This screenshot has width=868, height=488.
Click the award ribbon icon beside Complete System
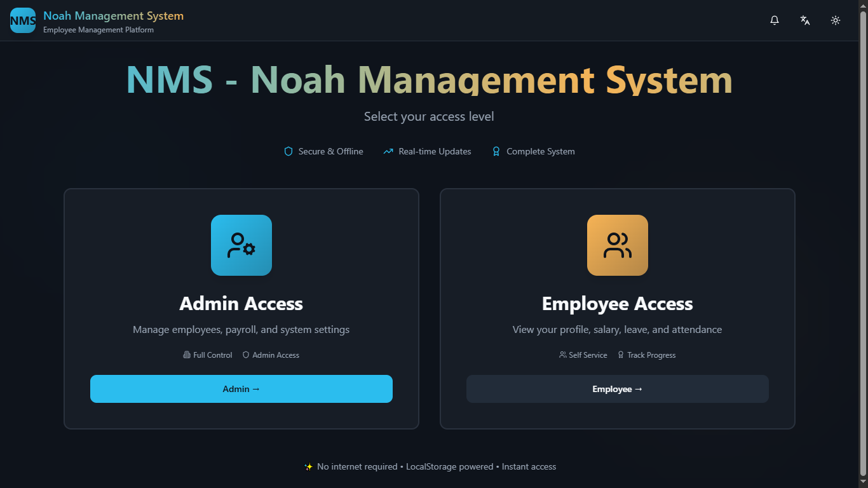[x=496, y=151]
